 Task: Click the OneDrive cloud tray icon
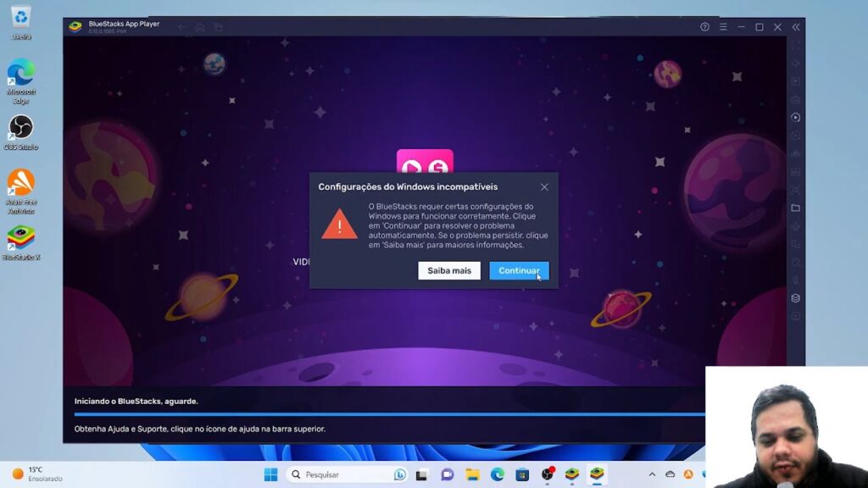(670, 474)
